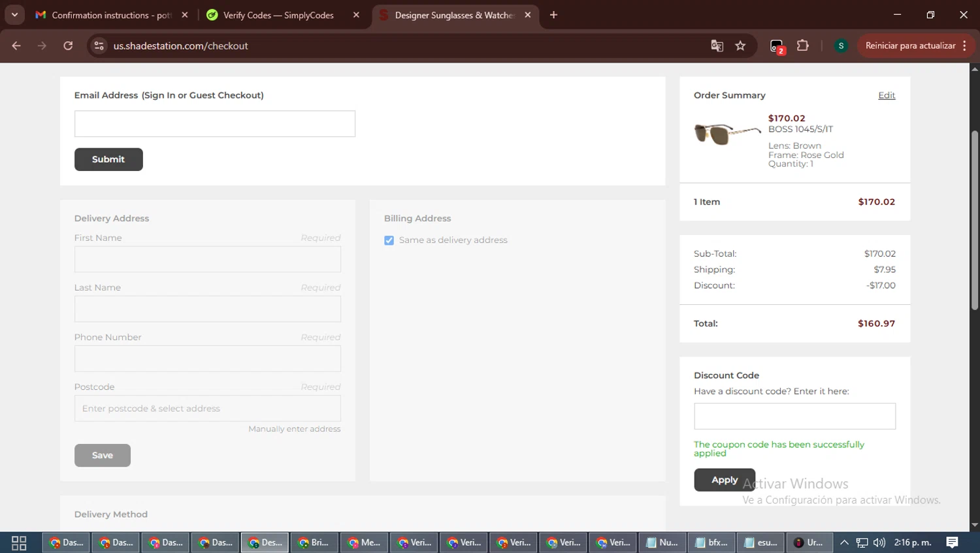Click Edit in Order Summary
This screenshot has height=553, width=980.
[x=887, y=95]
